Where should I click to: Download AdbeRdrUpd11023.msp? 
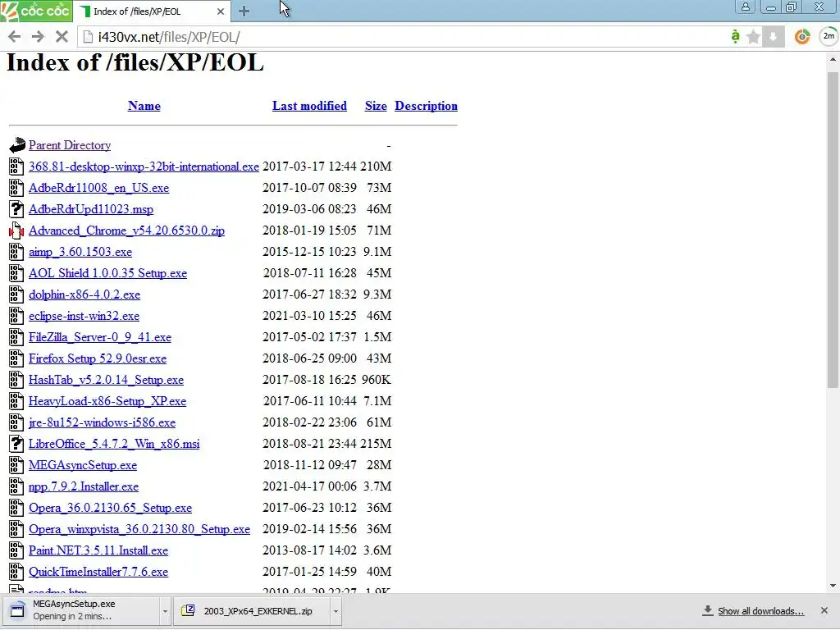point(91,209)
